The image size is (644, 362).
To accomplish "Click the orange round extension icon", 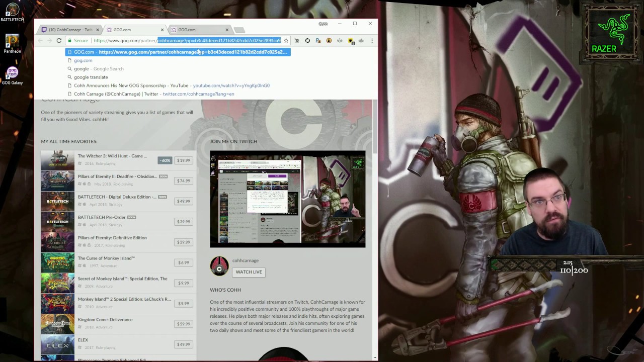I will tap(329, 41).
